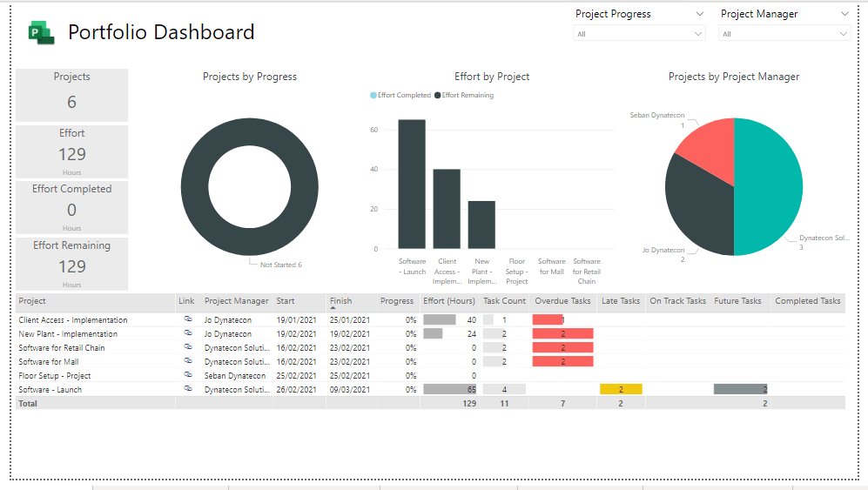This screenshot has height=490, width=868.
Task: Click the Effort Remaining legend marker
Action: pos(438,96)
